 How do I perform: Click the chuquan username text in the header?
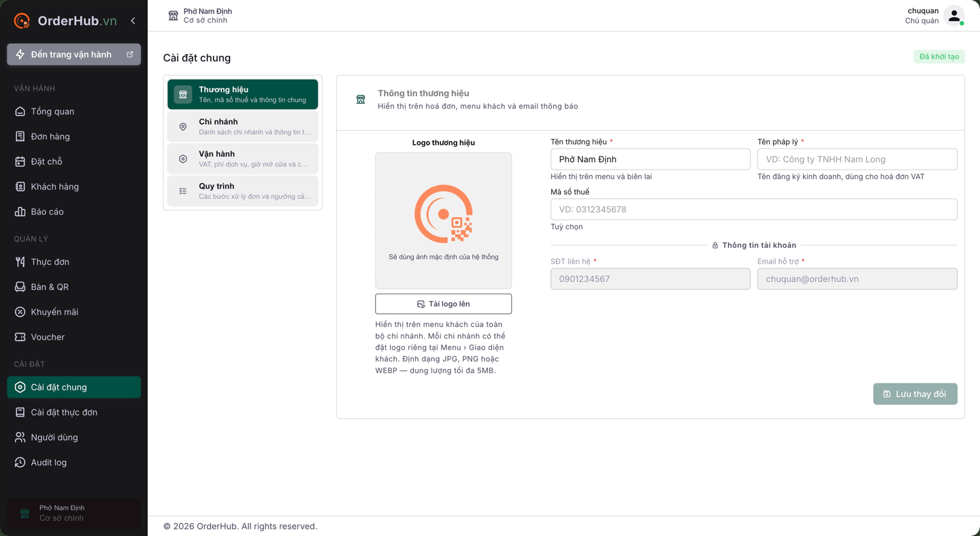[923, 11]
